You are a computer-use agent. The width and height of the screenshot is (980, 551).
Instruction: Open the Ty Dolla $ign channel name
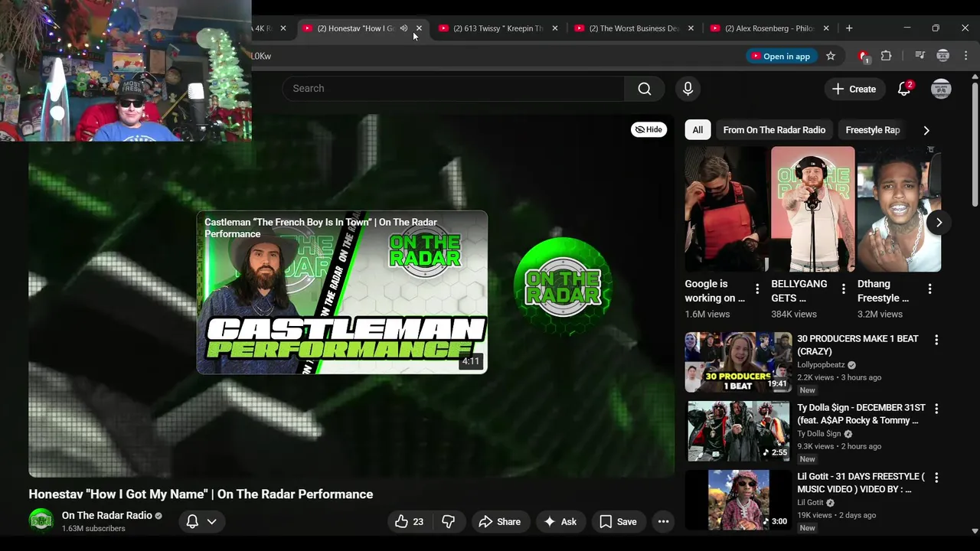(x=818, y=434)
